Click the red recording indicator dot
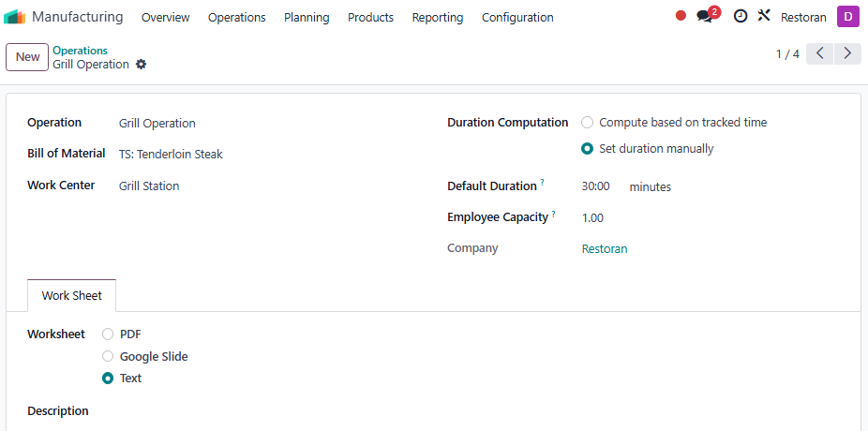868x431 pixels. [x=681, y=16]
